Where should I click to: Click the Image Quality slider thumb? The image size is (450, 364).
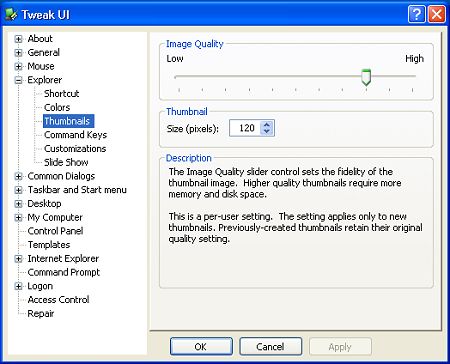click(366, 77)
